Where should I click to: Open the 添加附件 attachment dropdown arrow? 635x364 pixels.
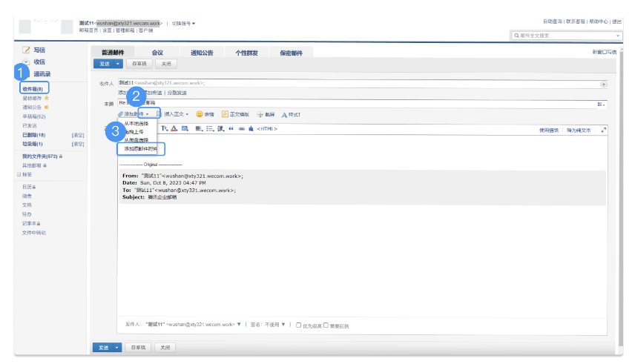click(x=147, y=114)
